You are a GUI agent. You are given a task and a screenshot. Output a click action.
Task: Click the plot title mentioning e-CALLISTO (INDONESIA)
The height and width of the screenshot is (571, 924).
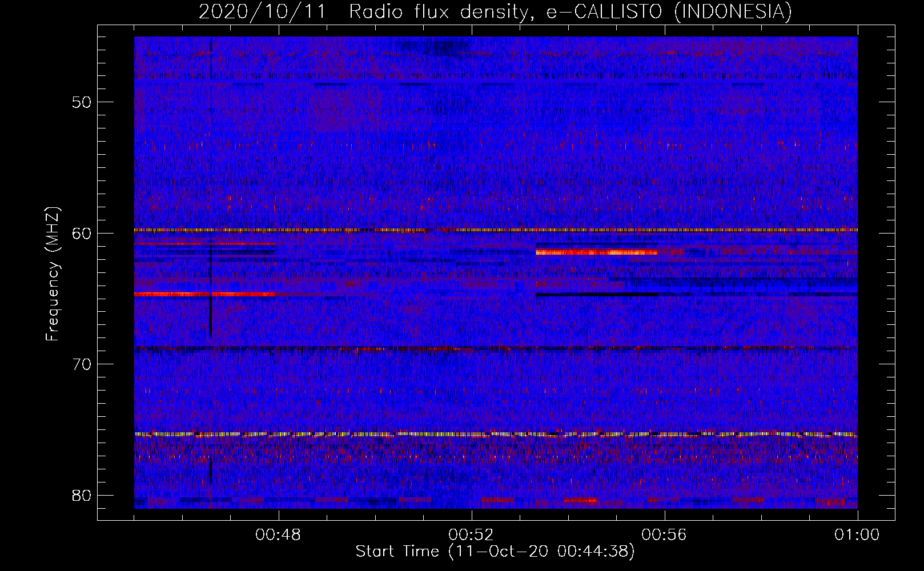(x=495, y=11)
